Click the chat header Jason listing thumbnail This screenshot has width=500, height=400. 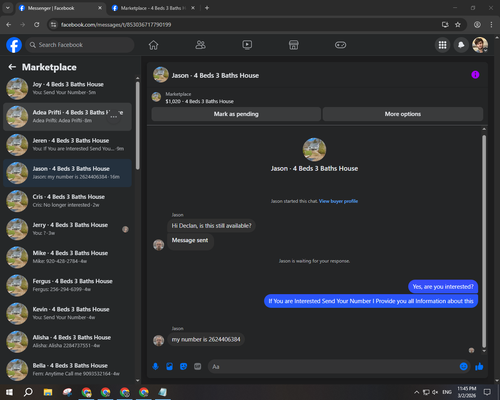[161, 75]
